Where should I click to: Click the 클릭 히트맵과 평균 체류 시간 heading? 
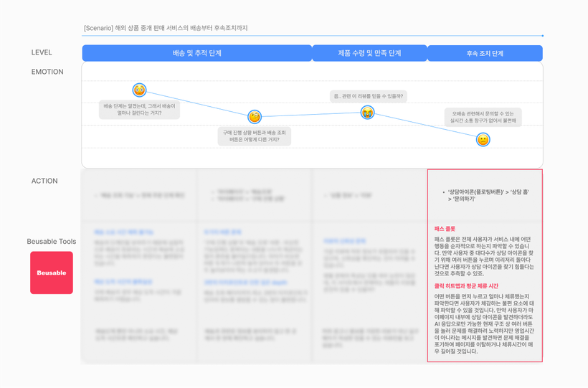click(466, 286)
